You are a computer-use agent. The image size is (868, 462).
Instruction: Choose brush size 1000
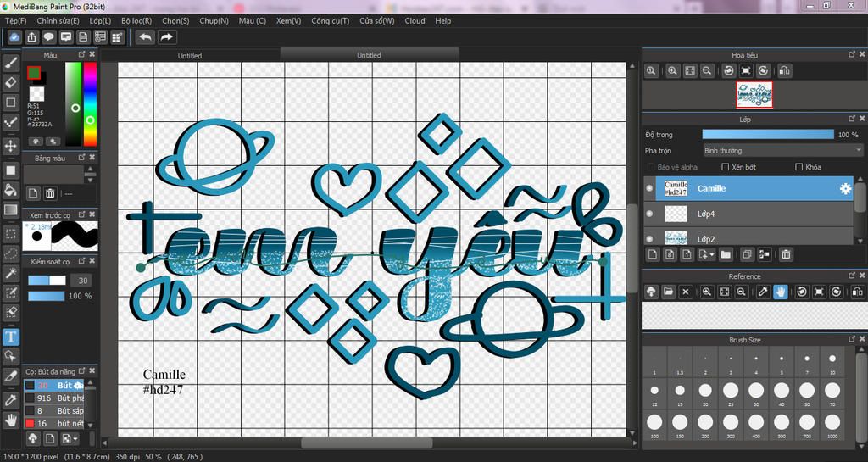coord(832,425)
